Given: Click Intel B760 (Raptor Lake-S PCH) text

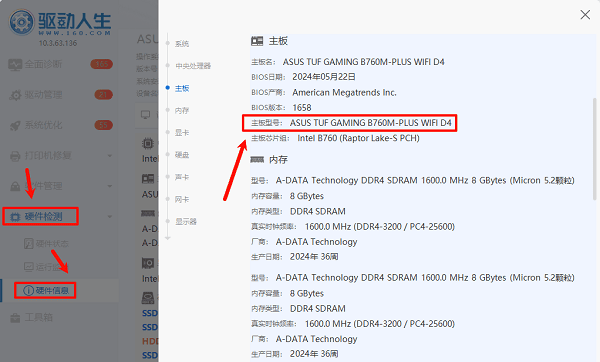Looking at the screenshot, I should pos(359,138).
